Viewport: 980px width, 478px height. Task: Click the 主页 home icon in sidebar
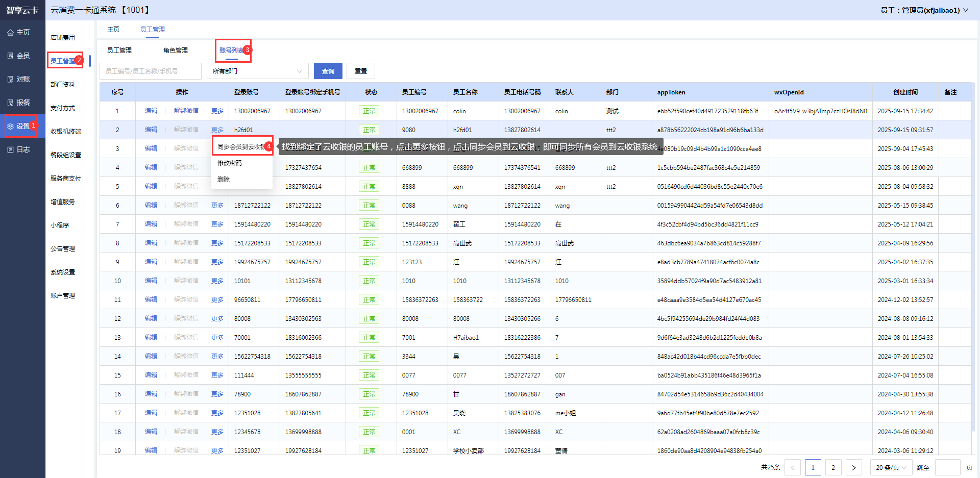coord(11,33)
